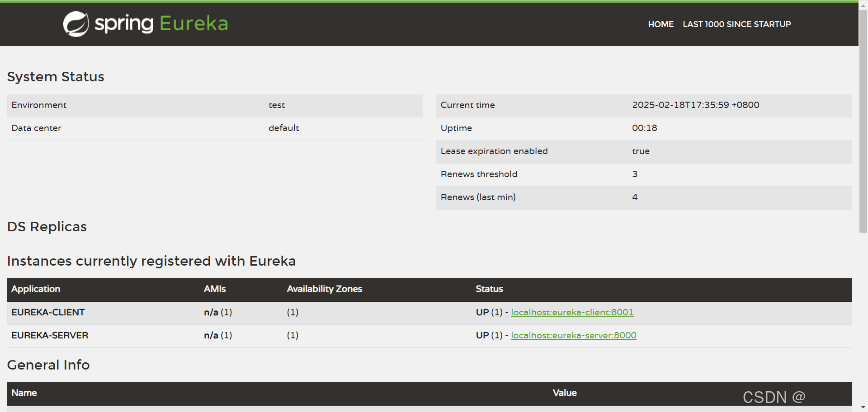Select Instances currently registered with Eureka heading

[151, 261]
